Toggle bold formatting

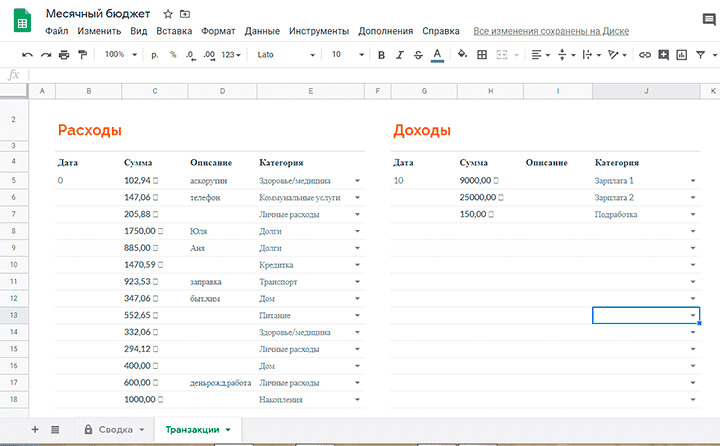tap(381, 54)
